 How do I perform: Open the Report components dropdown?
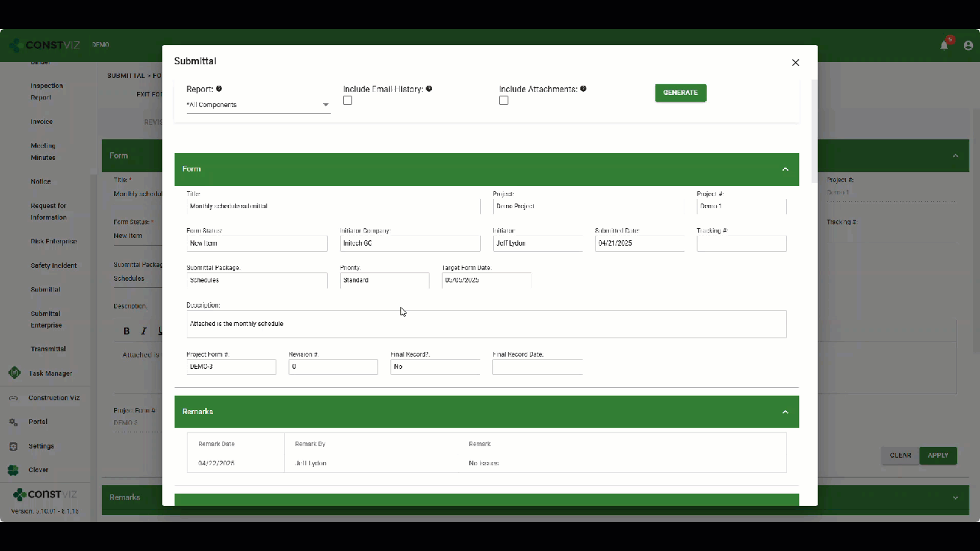coord(258,105)
